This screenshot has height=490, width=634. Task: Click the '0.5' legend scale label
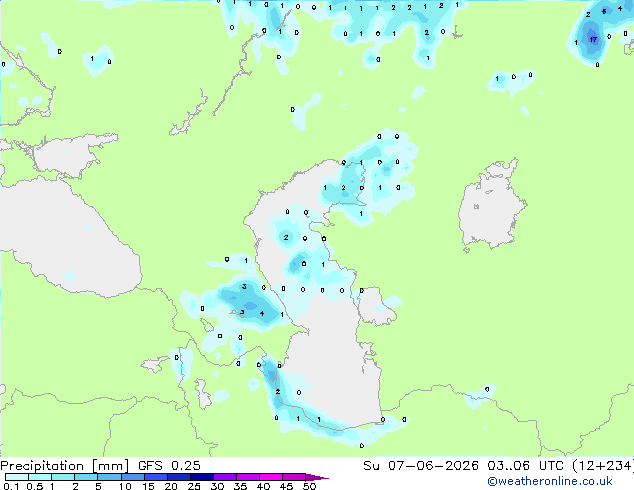(34, 486)
